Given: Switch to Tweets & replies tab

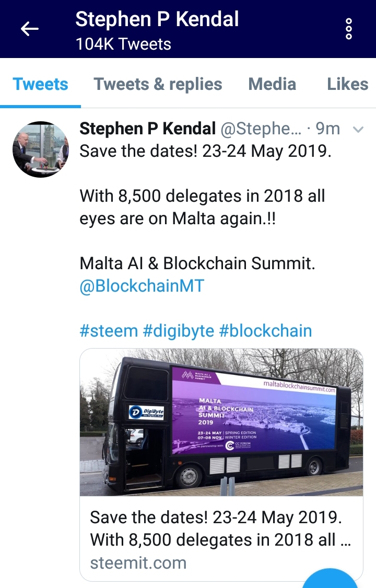Looking at the screenshot, I should click(158, 84).
